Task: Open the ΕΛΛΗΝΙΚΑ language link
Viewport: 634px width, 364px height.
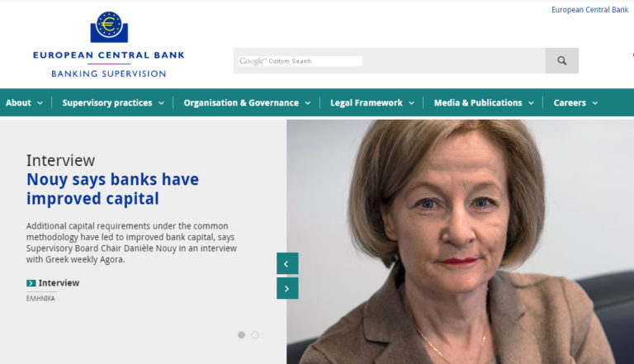Action: pos(40,299)
